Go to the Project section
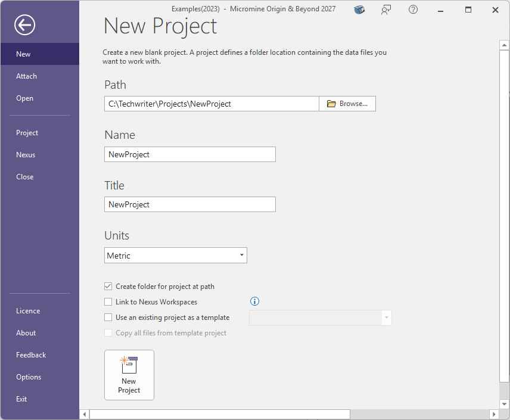The height and width of the screenshot is (420, 510). (40, 133)
